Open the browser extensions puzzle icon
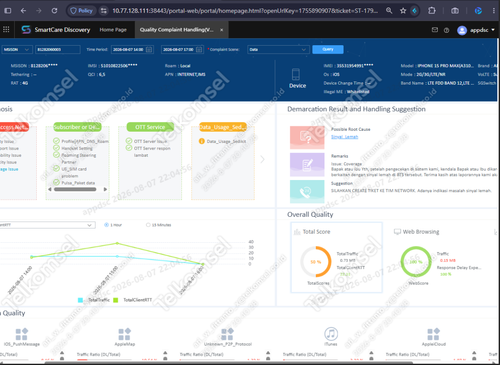Screen dimensions: 500x365 tap(432, 11)
